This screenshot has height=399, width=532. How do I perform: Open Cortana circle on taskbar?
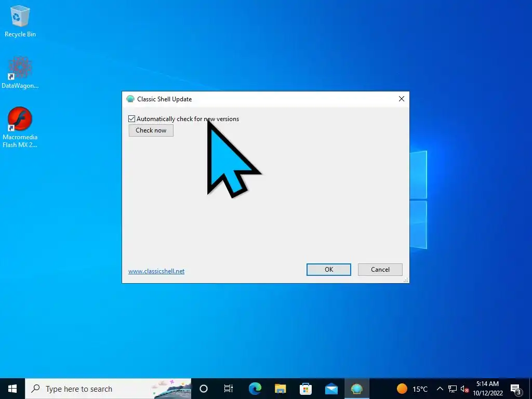(204, 389)
